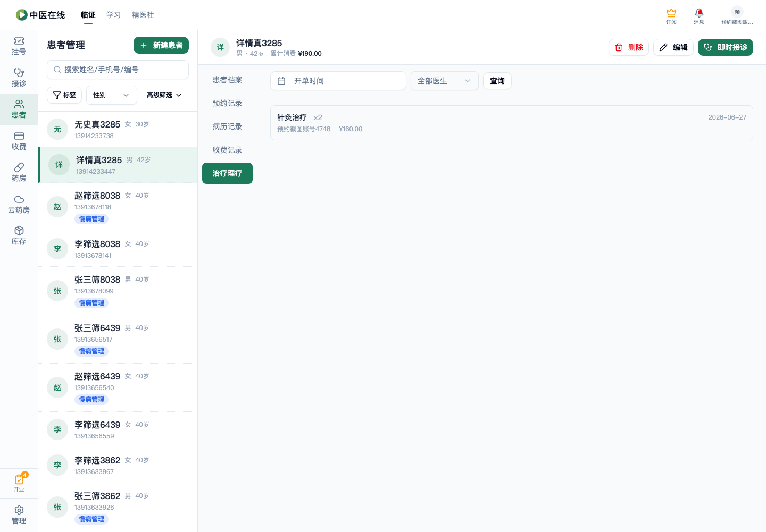Open the 性别 gender dropdown
The image size is (766, 532).
tap(112, 95)
